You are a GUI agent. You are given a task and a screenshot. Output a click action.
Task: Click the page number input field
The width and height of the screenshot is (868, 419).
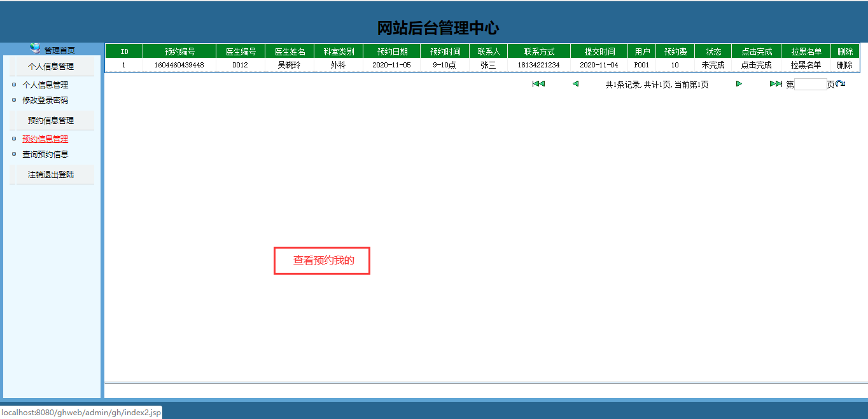coord(810,85)
